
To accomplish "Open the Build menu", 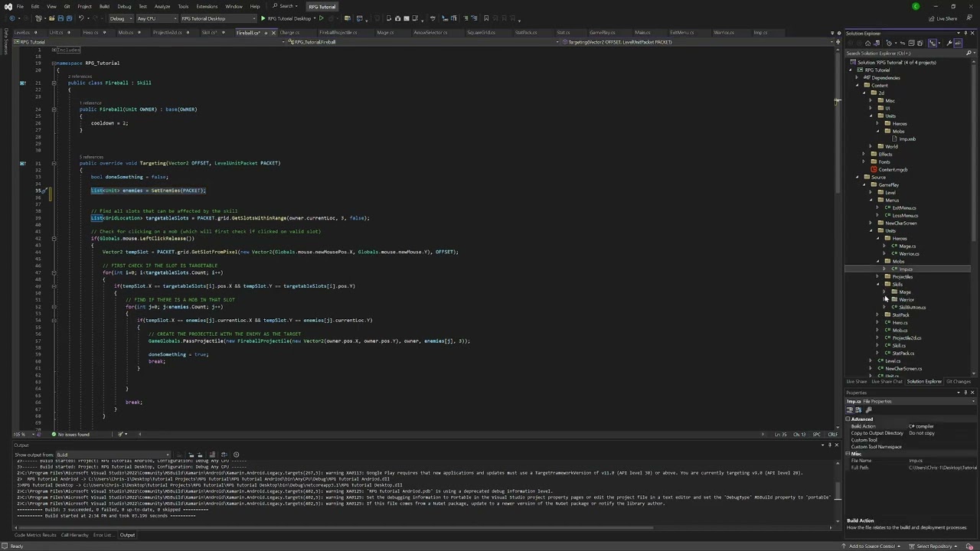I will click(104, 6).
